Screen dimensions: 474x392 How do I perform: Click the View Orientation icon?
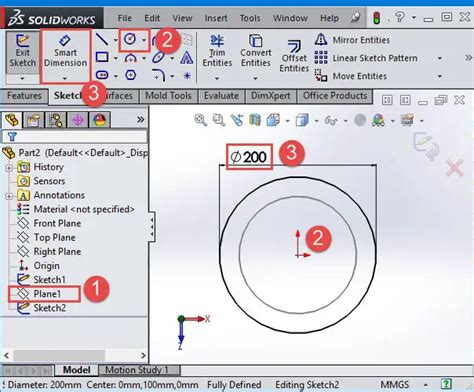click(273, 120)
